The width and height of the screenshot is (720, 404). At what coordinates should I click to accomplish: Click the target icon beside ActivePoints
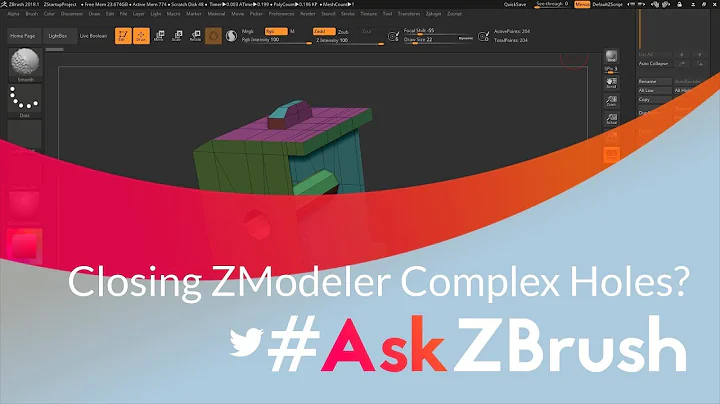tap(483, 36)
